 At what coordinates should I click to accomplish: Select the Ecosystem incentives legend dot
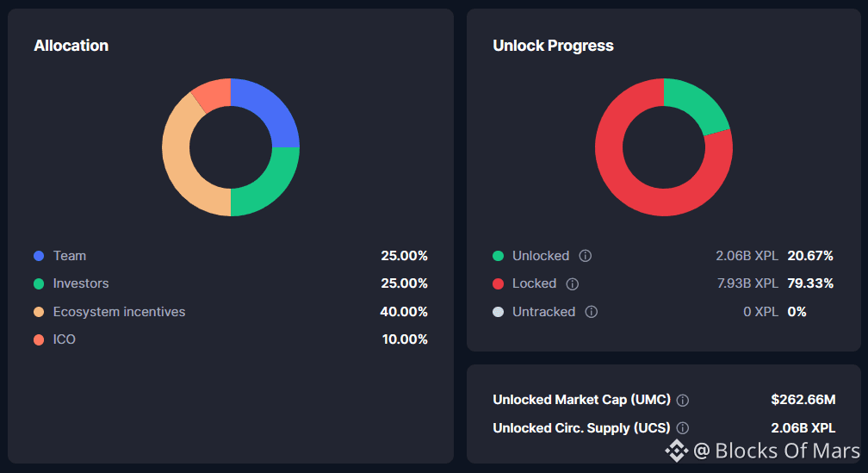pyautogui.click(x=39, y=312)
